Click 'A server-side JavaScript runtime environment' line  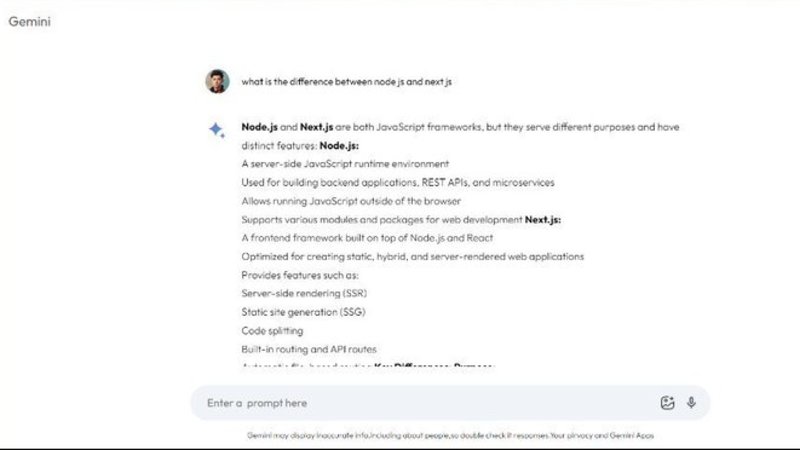345,164
